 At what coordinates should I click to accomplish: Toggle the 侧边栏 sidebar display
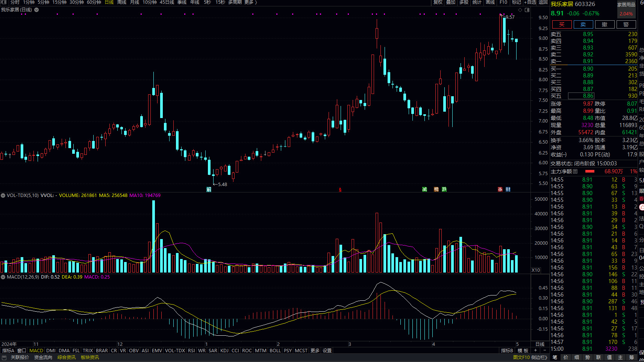click(539, 357)
